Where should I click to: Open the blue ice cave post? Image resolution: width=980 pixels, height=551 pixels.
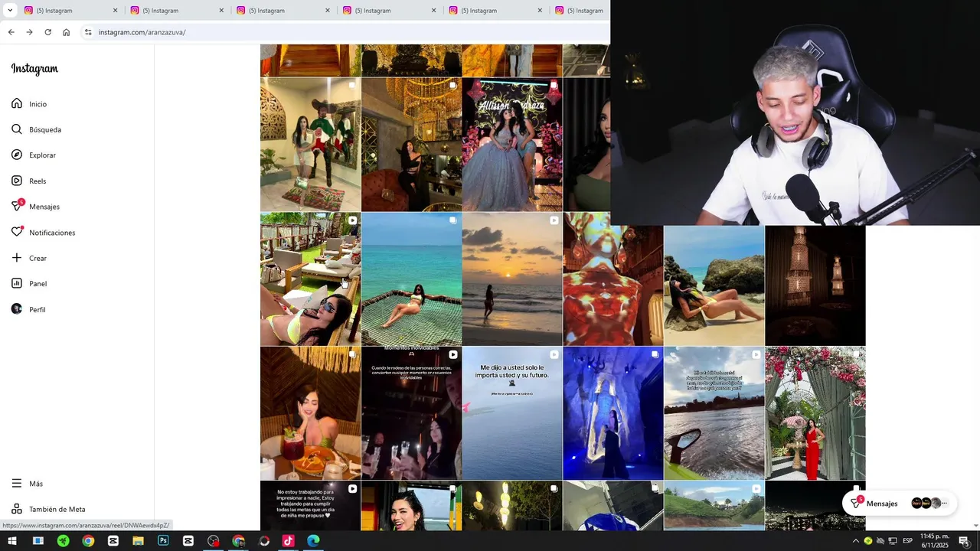click(x=613, y=413)
